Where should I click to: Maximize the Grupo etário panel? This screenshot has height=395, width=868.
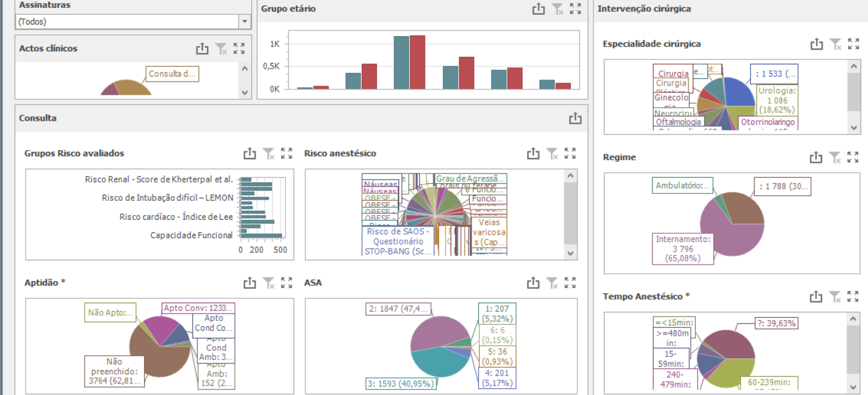575,9
